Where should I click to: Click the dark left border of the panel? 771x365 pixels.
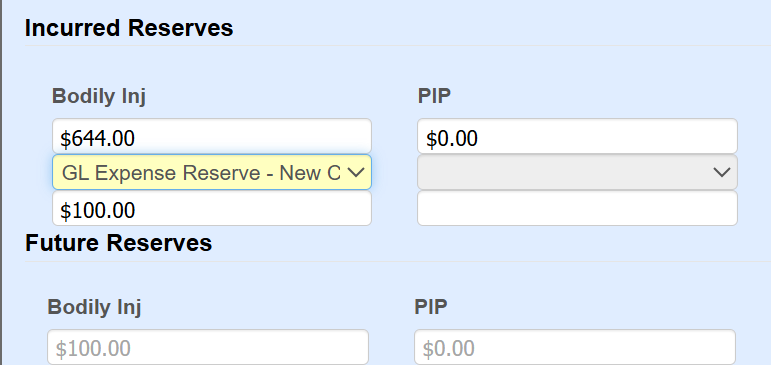(x=1, y=182)
